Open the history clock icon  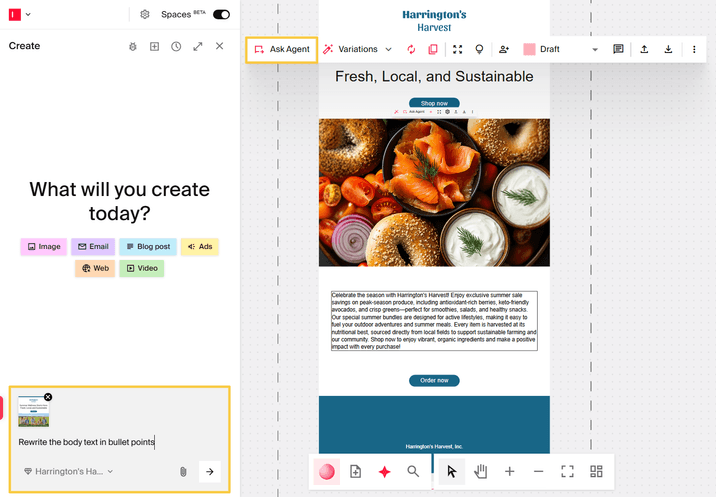click(176, 46)
